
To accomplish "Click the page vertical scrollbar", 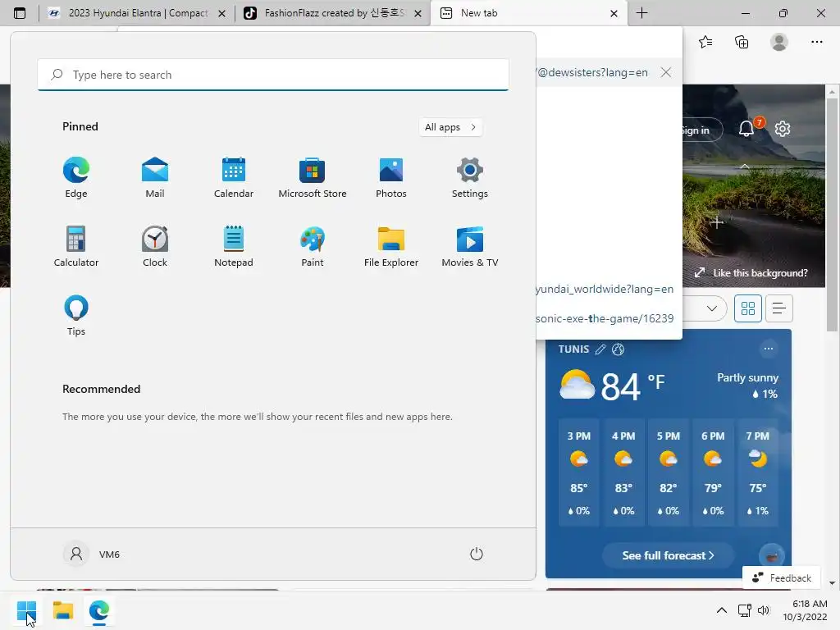I will [x=832, y=214].
